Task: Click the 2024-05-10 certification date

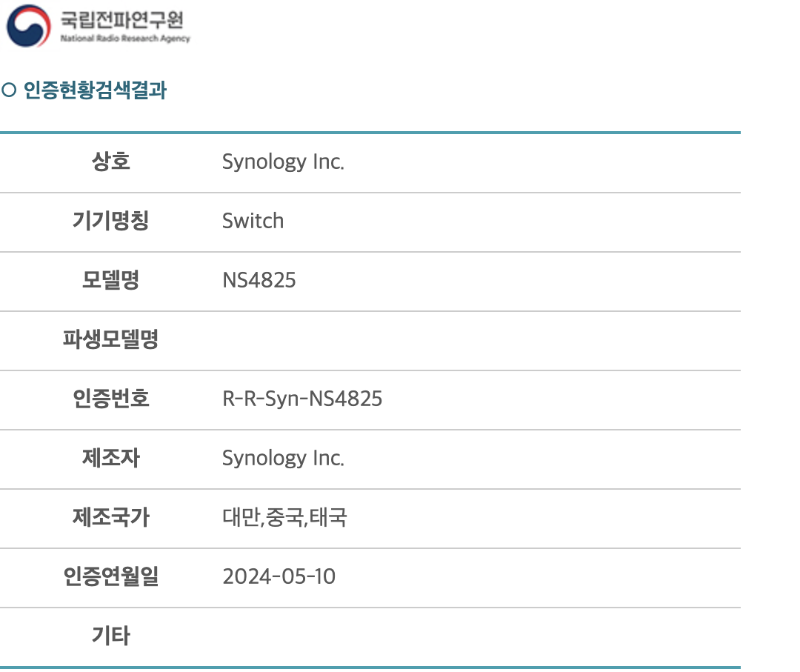Action: coord(279,576)
